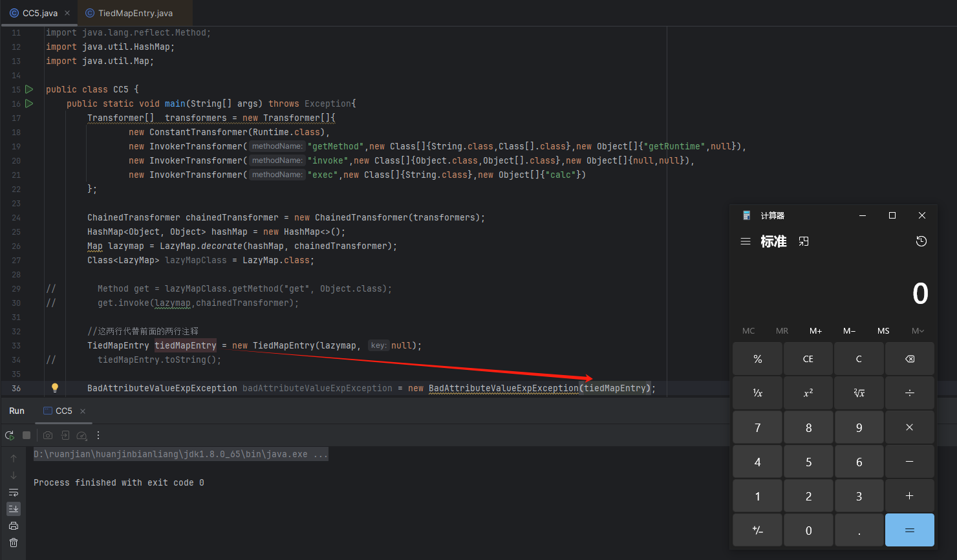Clear all console output with trash icon
957x560 pixels.
(x=14, y=543)
